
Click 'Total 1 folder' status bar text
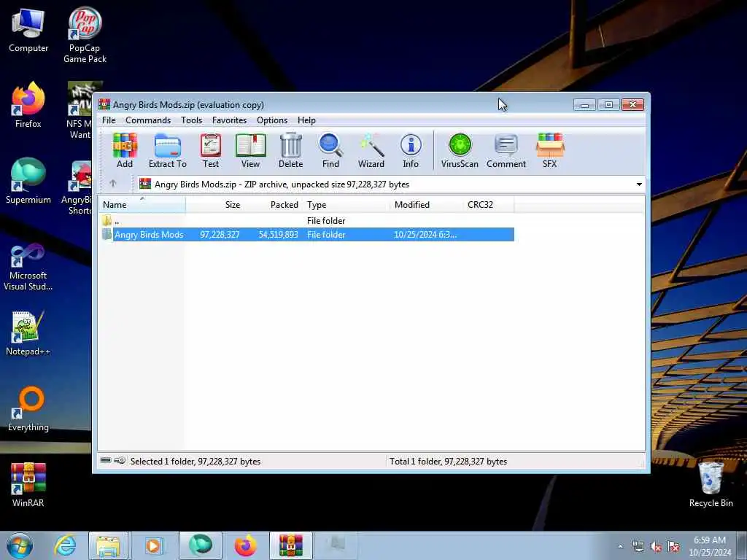point(448,462)
